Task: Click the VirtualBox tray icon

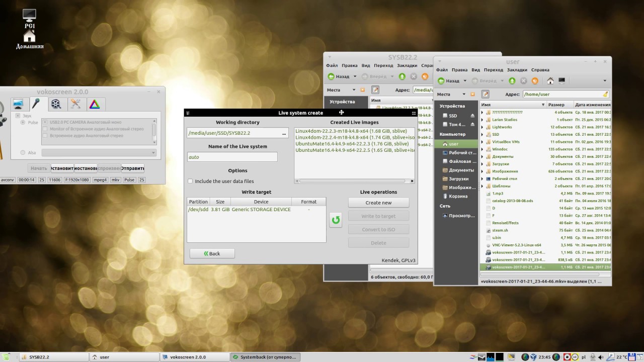Action: (x=534, y=357)
